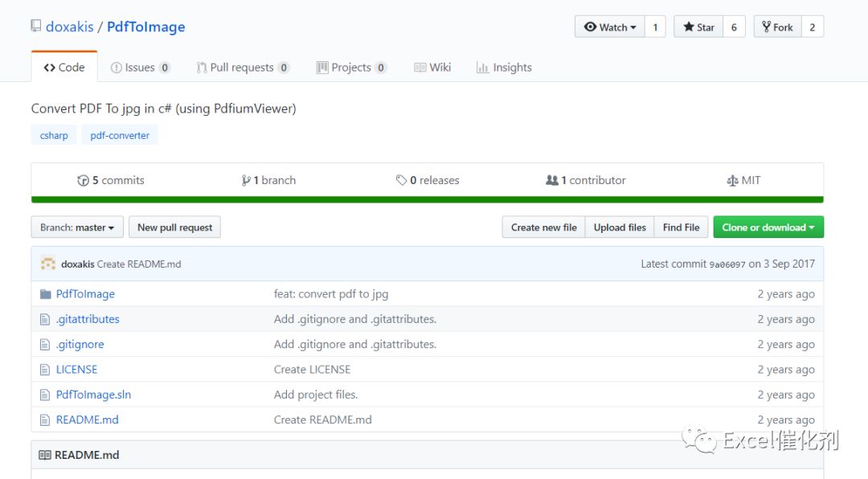The image size is (868, 479).
Task: Select the csharp topic tag
Action: coord(54,135)
